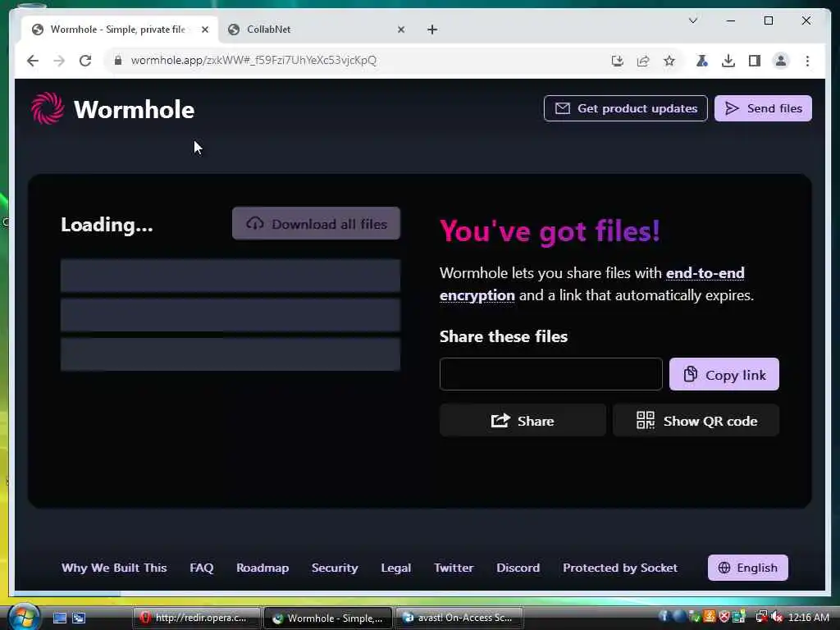Toggle the browser side panel
Viewport: 840px width, 630px height.
(755, 61)
